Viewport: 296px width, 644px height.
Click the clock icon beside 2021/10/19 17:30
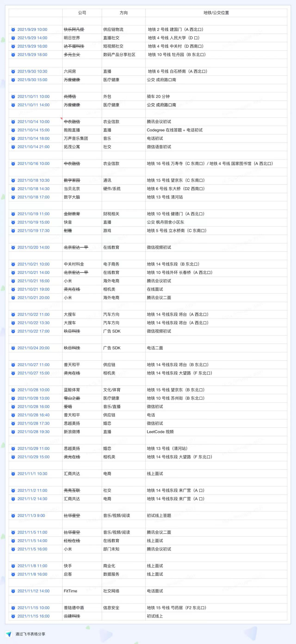(x=13, y=230)
